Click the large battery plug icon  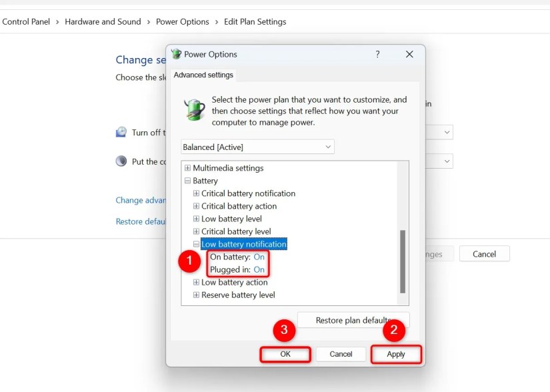pos(194,109)
